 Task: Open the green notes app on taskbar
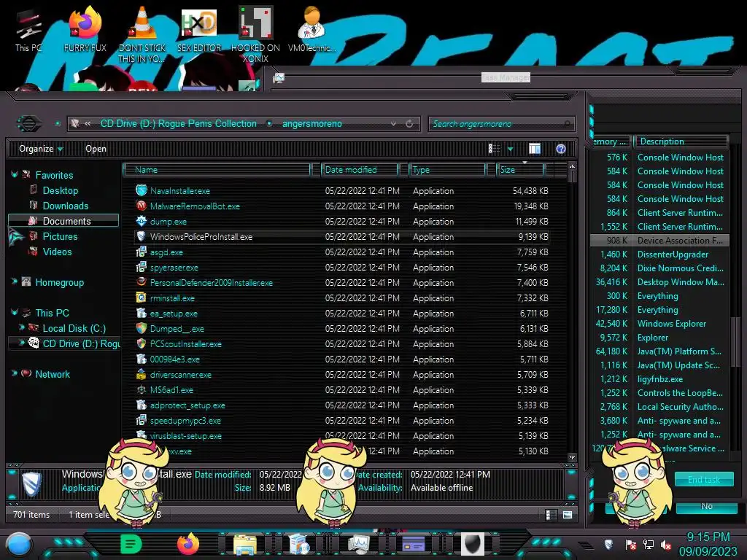(x=131, y=544)
